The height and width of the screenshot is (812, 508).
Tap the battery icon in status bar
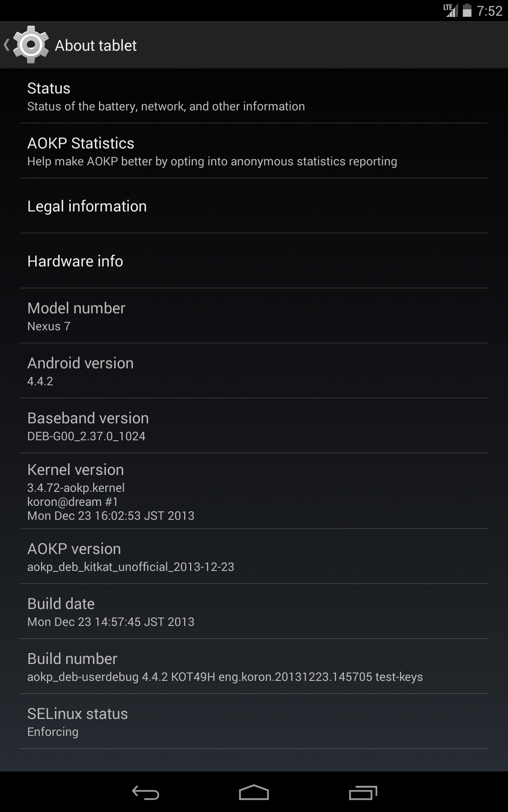point(467,10)
